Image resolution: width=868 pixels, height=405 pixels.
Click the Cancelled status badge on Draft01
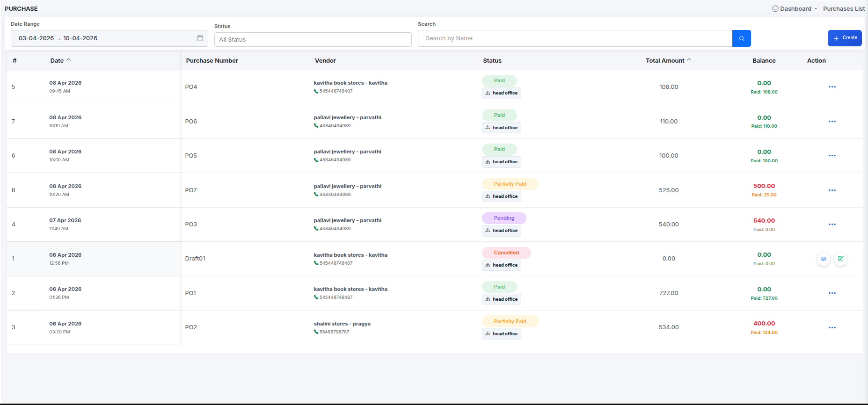coord(506,253)
